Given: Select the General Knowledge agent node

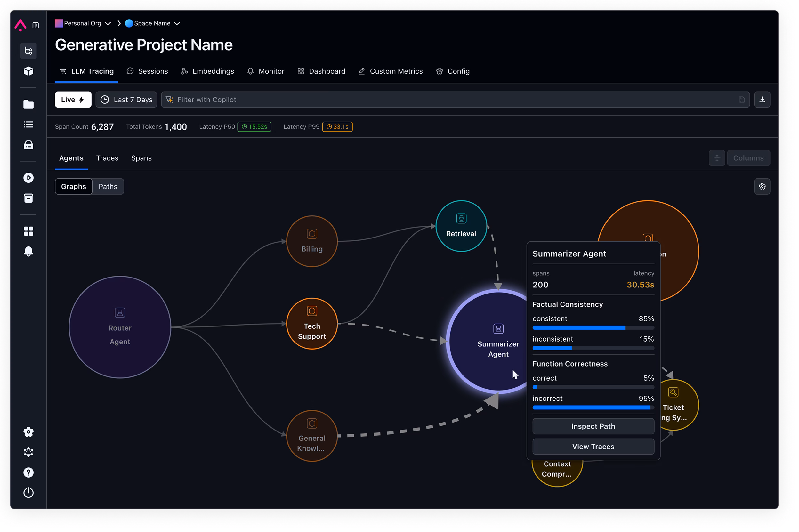Looking at the screenshot, I should [x=312, y=436].
